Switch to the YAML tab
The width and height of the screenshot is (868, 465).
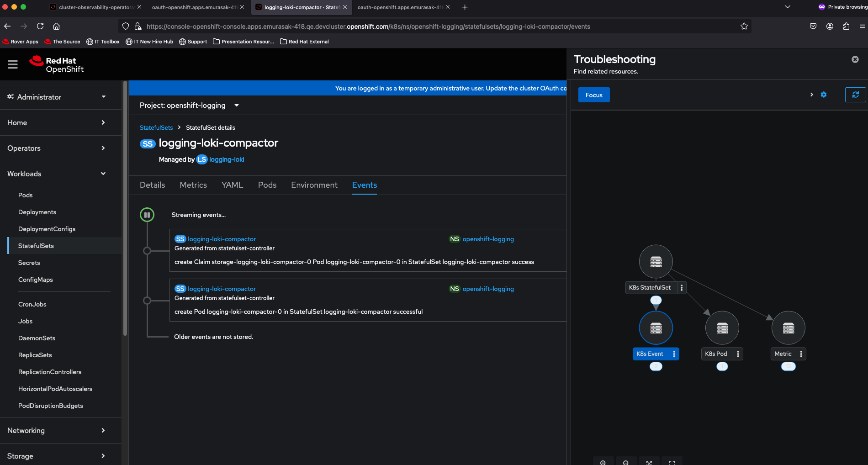pyautogui.click(x=232, y=185)
